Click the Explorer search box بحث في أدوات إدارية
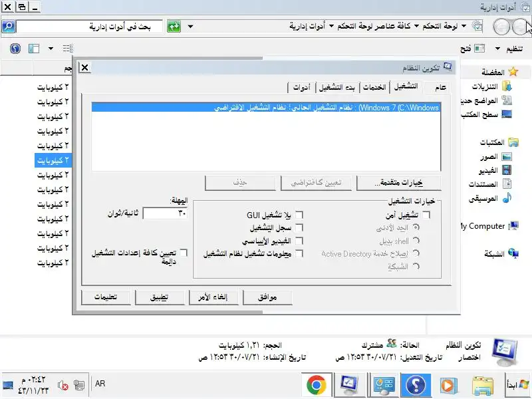Screen dimensions: 532x399 click(89, 26)
